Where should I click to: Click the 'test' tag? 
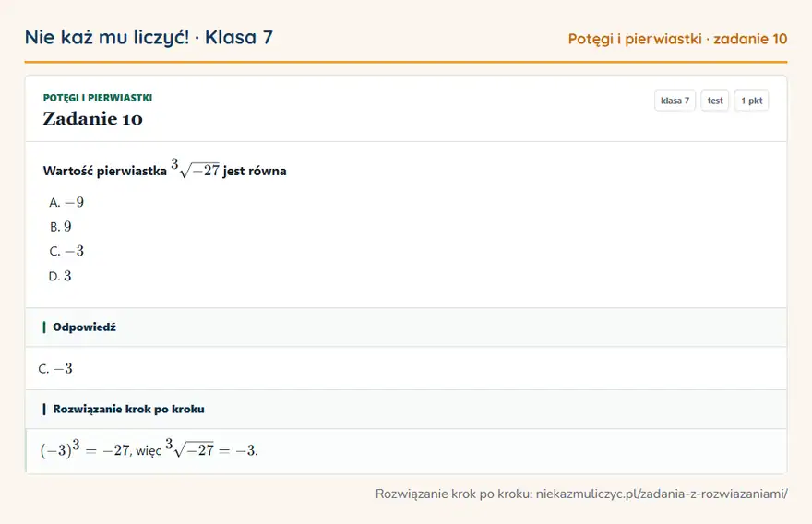tap(714, 101)
